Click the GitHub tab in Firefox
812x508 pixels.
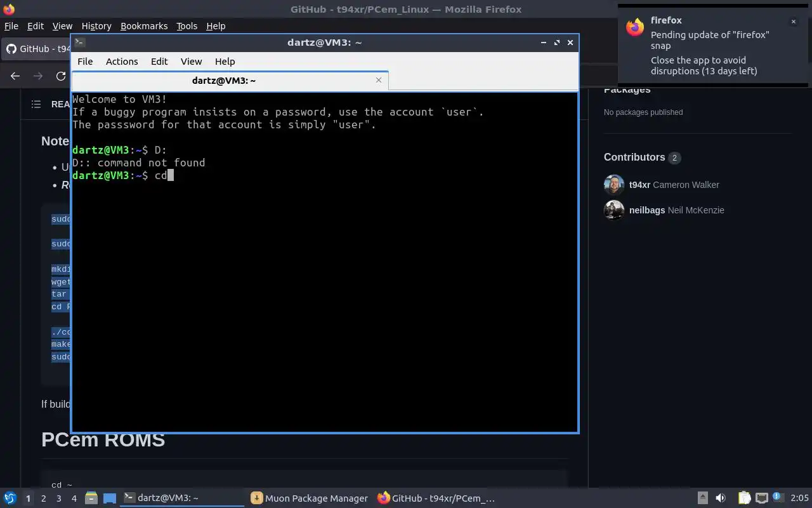37,49
